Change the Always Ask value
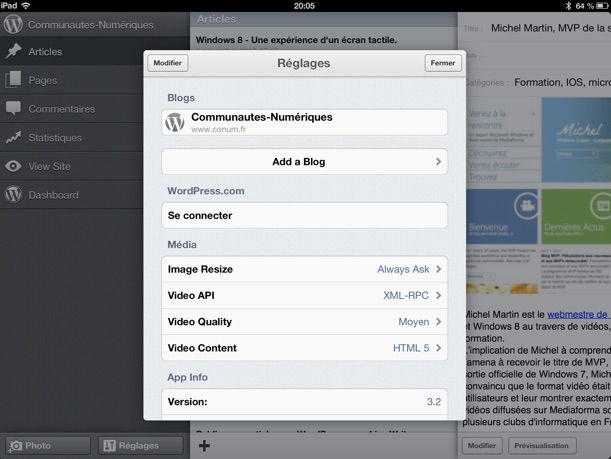 [403, 269]
